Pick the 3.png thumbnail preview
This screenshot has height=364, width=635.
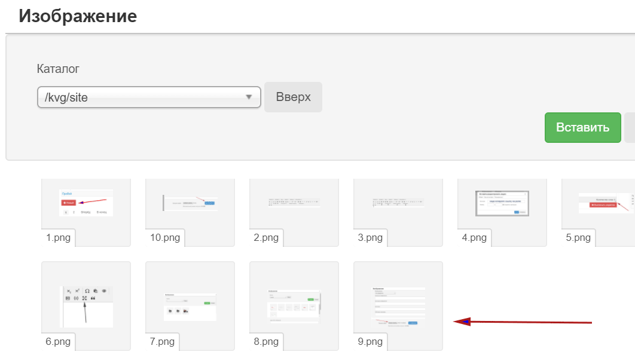398,203
